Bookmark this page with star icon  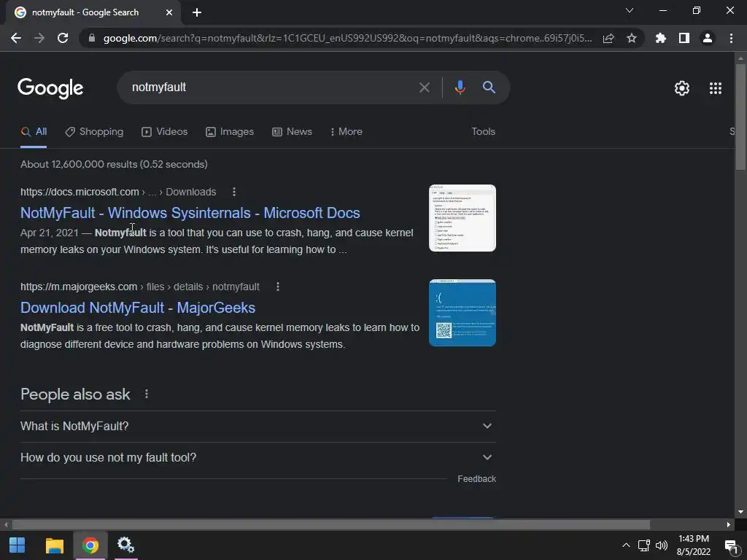pos(631,38)
